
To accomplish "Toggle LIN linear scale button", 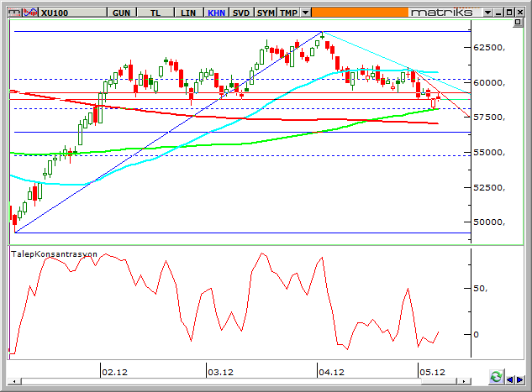I will [x=188, y=13].
